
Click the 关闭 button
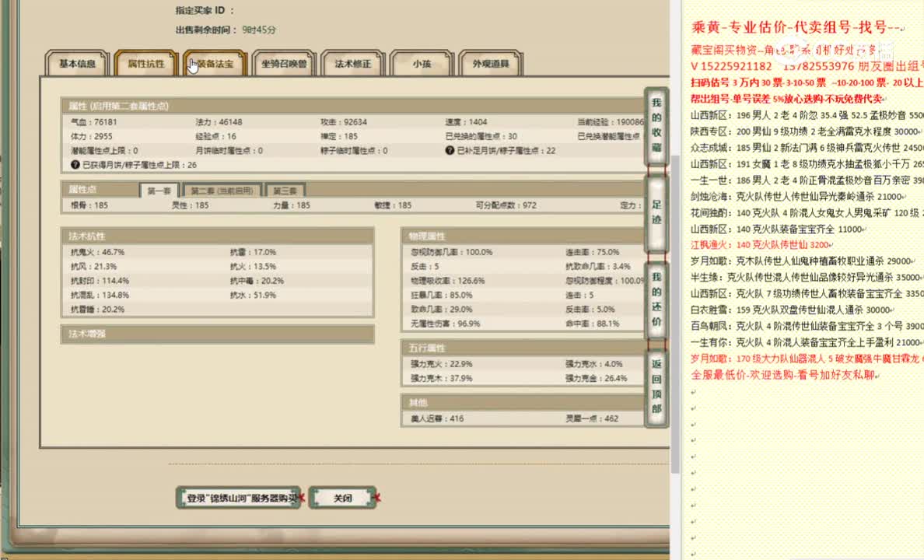(342, 498)
